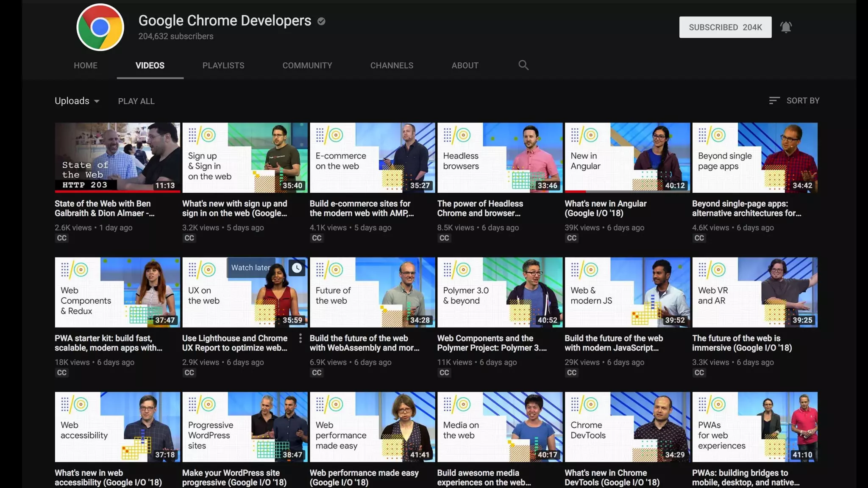Open the Headless browsers video thumbnail
The width and height of the screenshot is (868, 488).
tap(500, 158)
